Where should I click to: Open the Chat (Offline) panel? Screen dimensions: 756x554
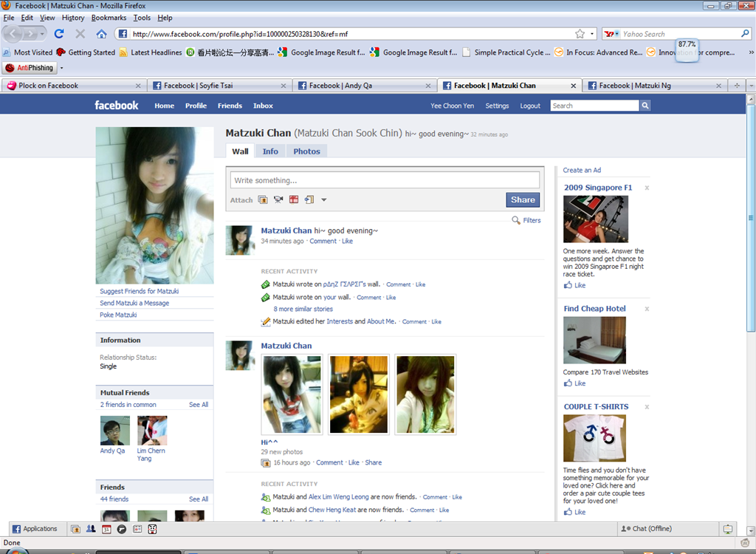click(647, 529)
